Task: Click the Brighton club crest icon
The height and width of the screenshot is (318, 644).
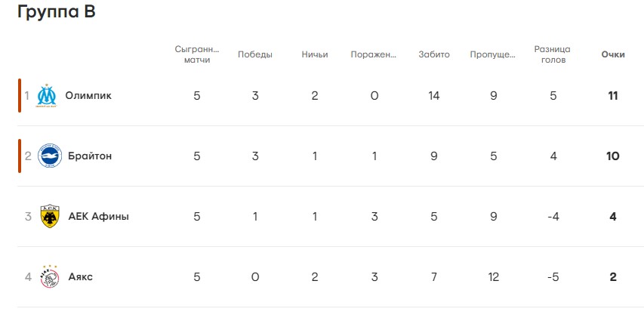Action: click(50, 156)
